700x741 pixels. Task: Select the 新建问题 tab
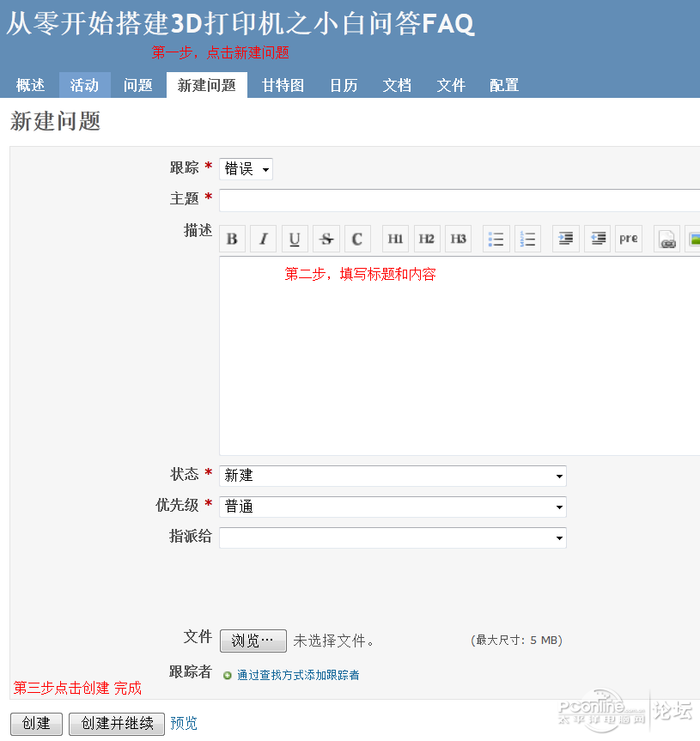(206, 85)
